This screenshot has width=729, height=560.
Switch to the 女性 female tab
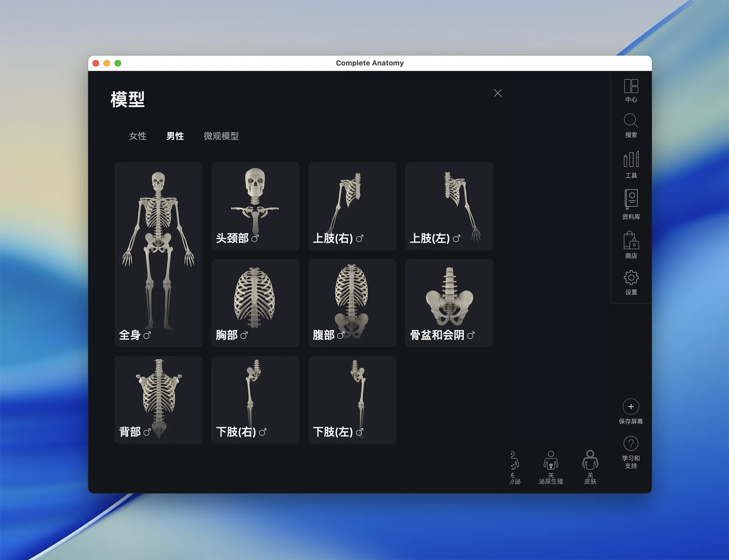[x=138, y=136]
